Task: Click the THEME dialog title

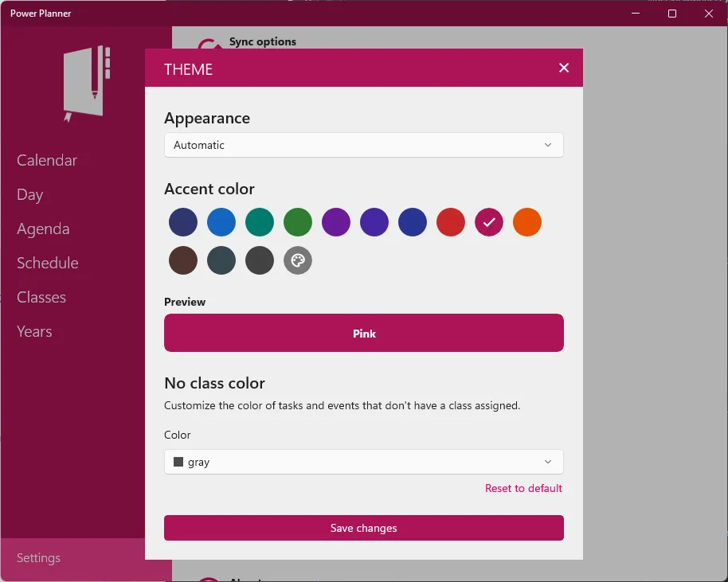Action: click(189, 69)
